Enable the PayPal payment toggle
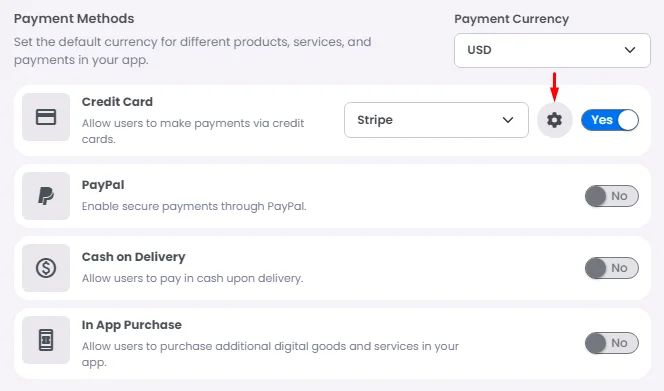The image size is (664, 391). point(612,196)
